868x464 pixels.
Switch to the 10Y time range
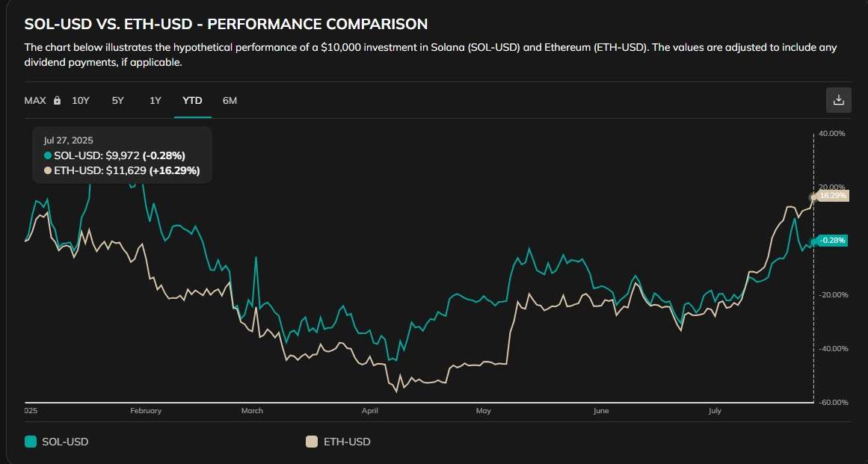pyautogui.click(x=81, y=101)
